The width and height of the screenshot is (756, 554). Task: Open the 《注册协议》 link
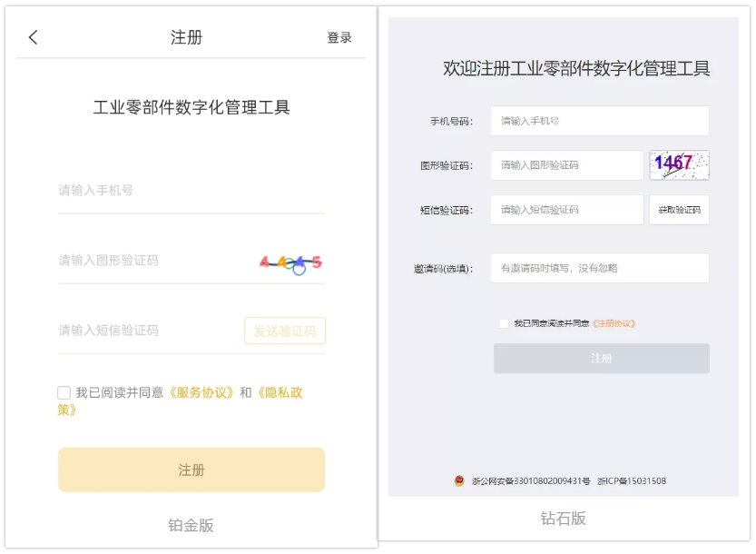tap(614, 323)
